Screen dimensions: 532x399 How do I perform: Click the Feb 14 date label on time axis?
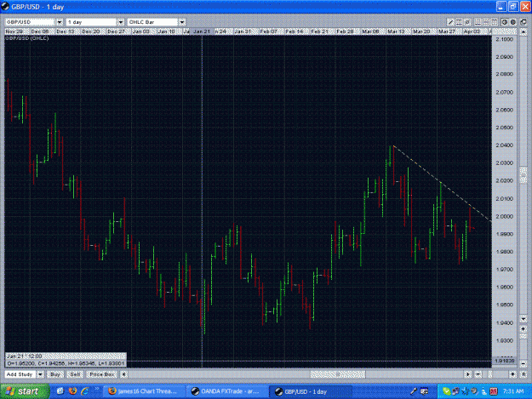[x=295, y=31]
